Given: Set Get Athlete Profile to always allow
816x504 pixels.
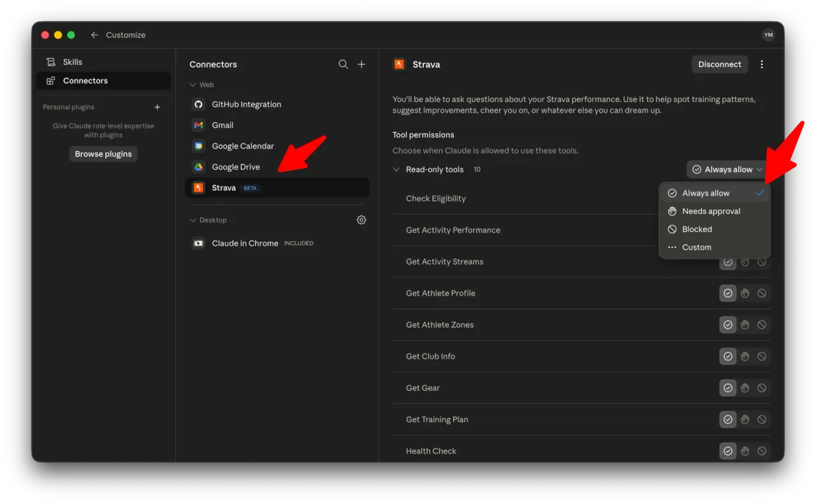Looking at the screenshot, I should pyautogui.click(x=728, y=293).
